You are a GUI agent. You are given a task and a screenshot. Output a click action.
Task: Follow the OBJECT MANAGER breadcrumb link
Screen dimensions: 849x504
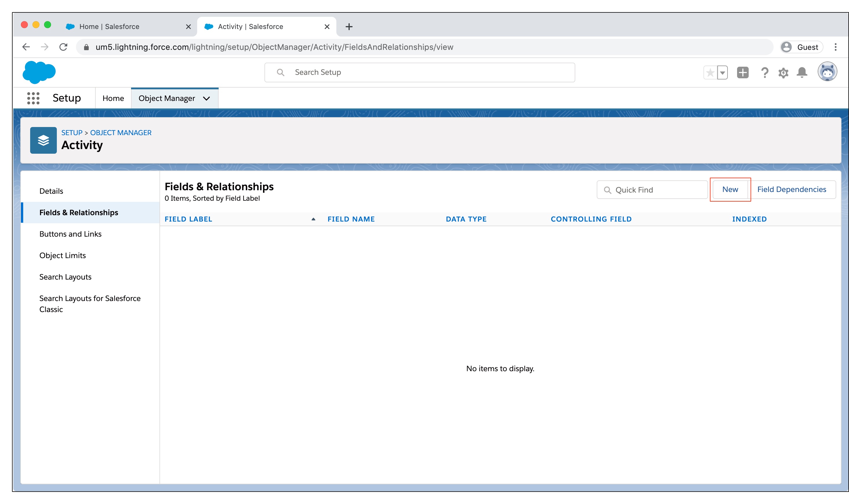(121, 133)
